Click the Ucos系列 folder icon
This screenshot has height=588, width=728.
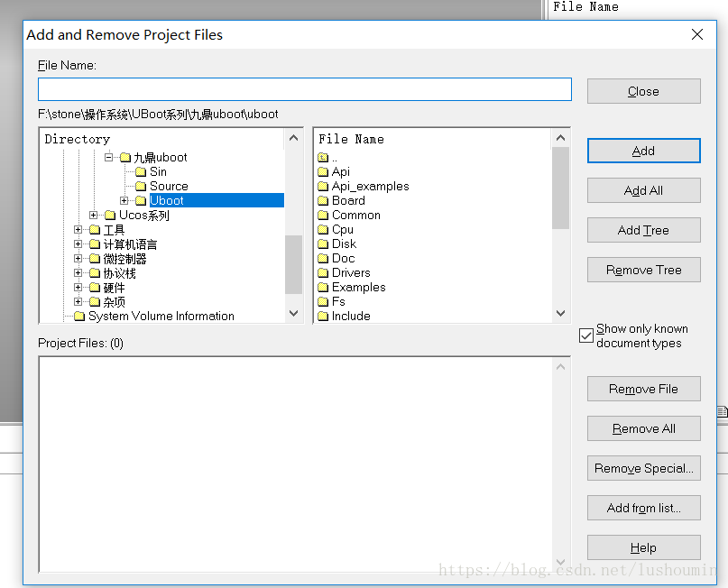tap(110, 216)
